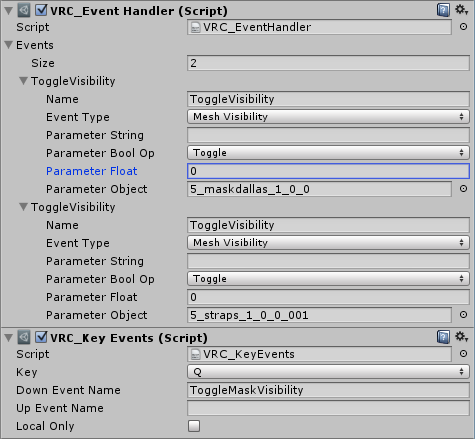The width and height of the screenshot is (475, 439).
Task: Open the Key dropdown showing Q
Action: click(328, 372)
